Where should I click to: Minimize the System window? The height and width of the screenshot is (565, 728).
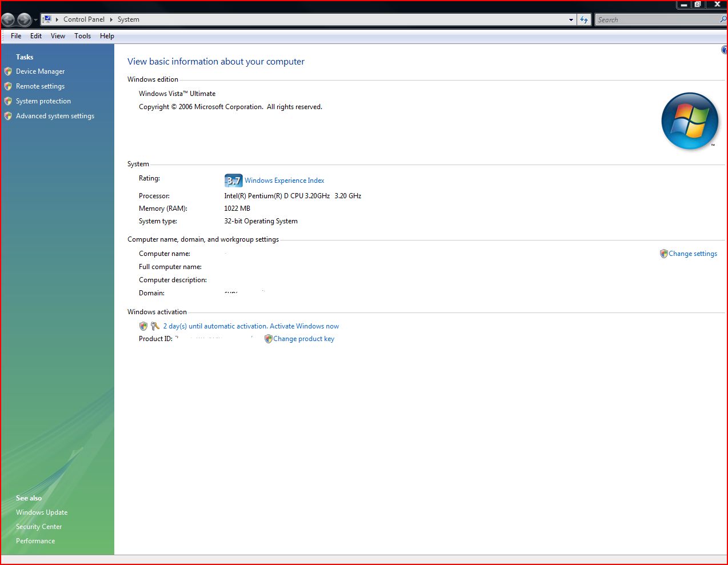pos(683,5)
